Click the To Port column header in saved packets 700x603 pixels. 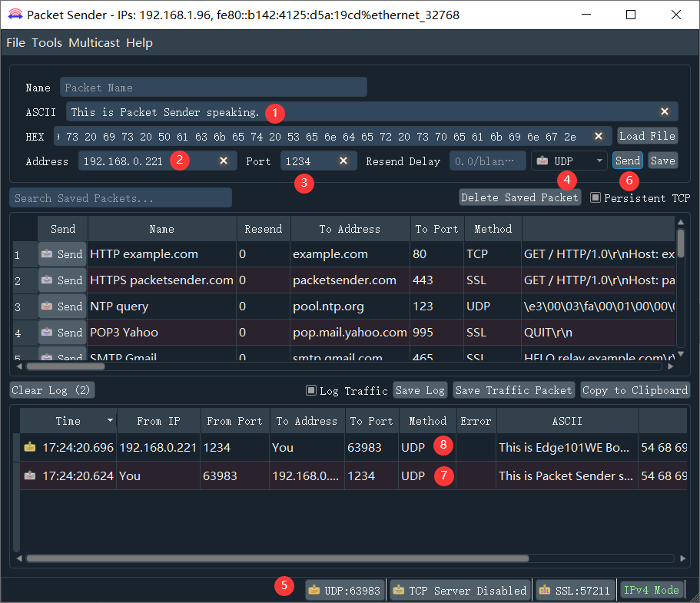[437, 228]
